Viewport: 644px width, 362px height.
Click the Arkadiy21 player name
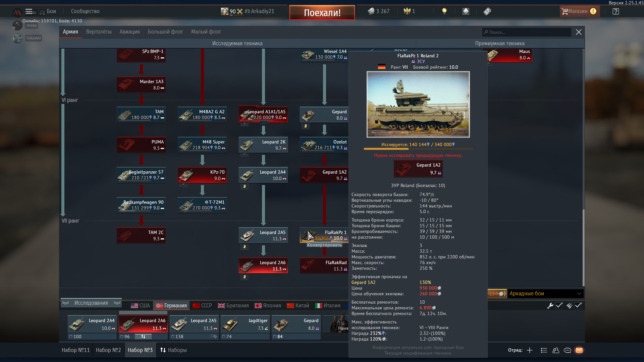click(x=262, y=11)
